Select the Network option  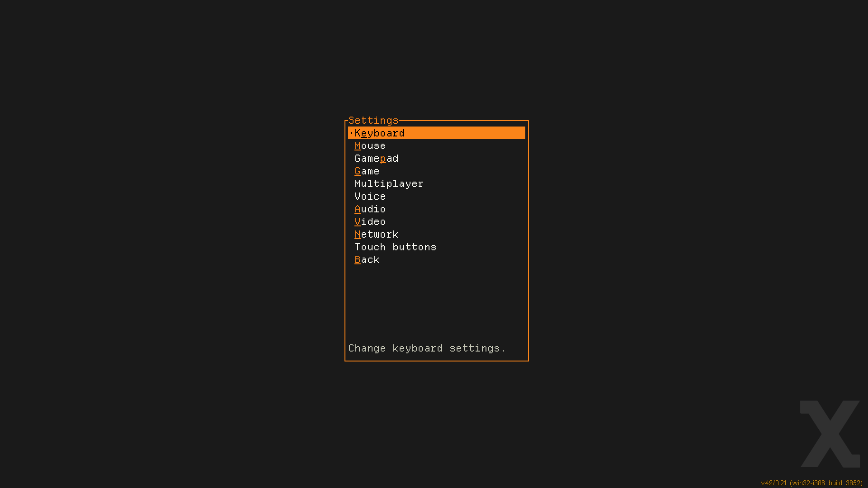tap(377, 235)
